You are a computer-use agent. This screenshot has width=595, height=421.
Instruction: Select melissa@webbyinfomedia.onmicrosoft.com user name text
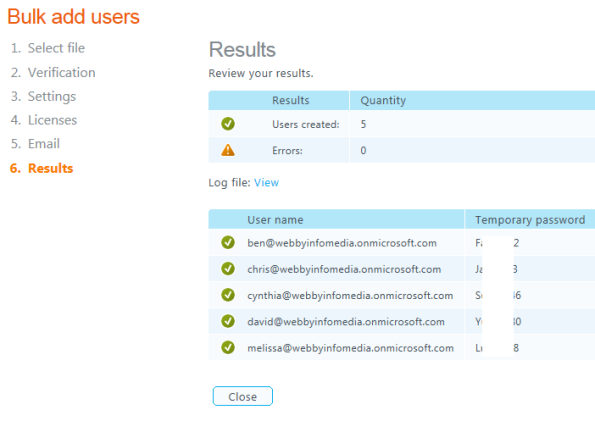pos(350,348)
